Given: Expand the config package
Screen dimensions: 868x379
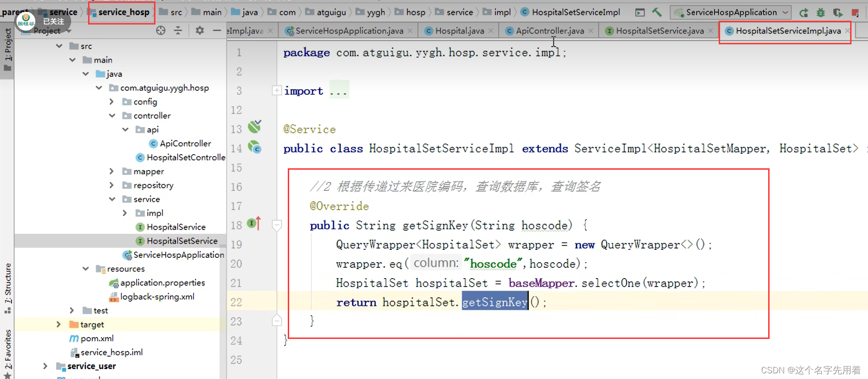Looking at the screenshot, I should tap(112, 101).
